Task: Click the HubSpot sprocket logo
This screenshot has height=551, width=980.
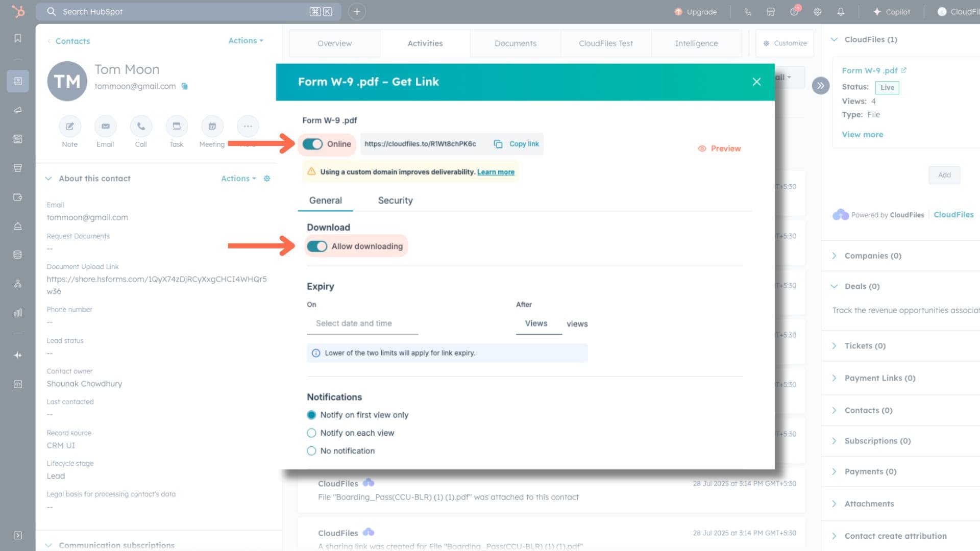Action: click(18, 11)
